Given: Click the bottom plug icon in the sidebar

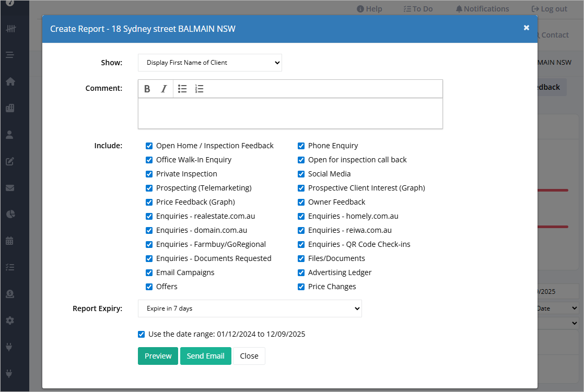Looking at the screenshot, I should coord(9,373).
